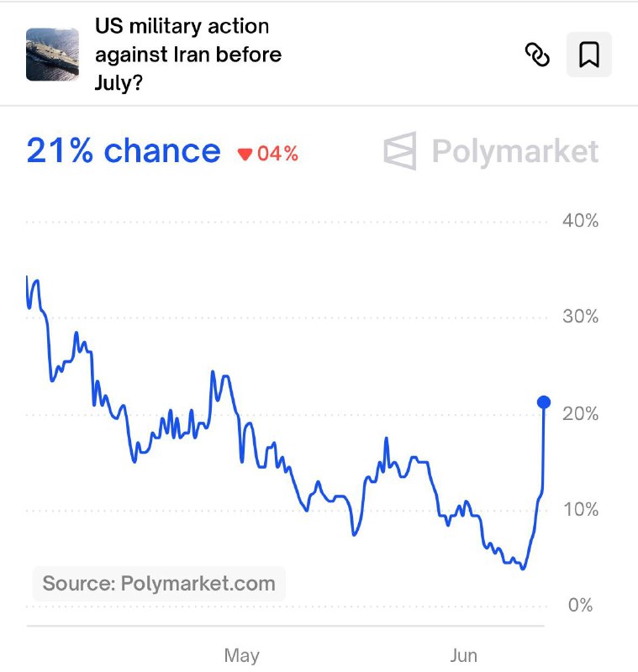
Task: Click the 30% y-axis label
Action: coord(580,317)
